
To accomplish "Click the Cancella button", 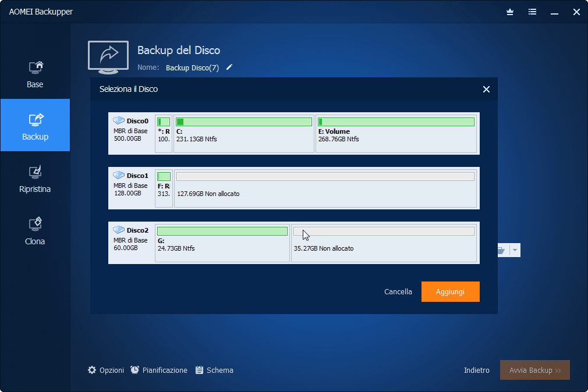I will 398,291.
